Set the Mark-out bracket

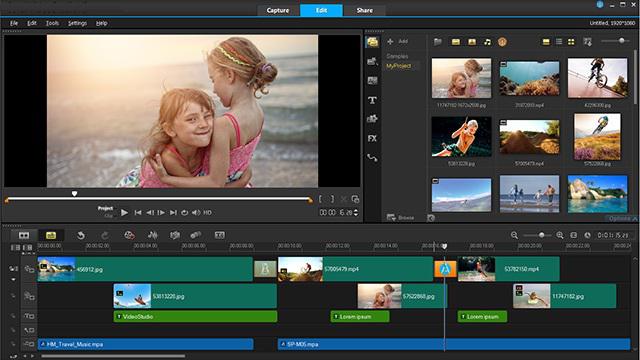pos(332,199)
